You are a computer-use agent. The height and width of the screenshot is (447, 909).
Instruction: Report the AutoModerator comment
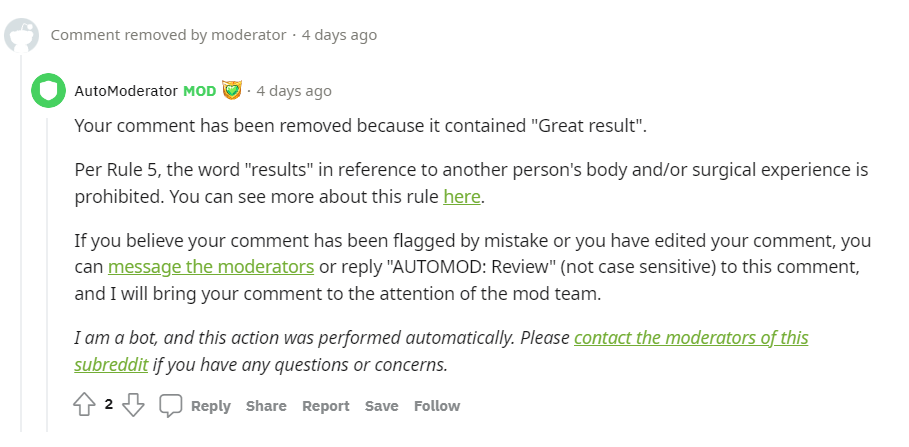point(326,406)
